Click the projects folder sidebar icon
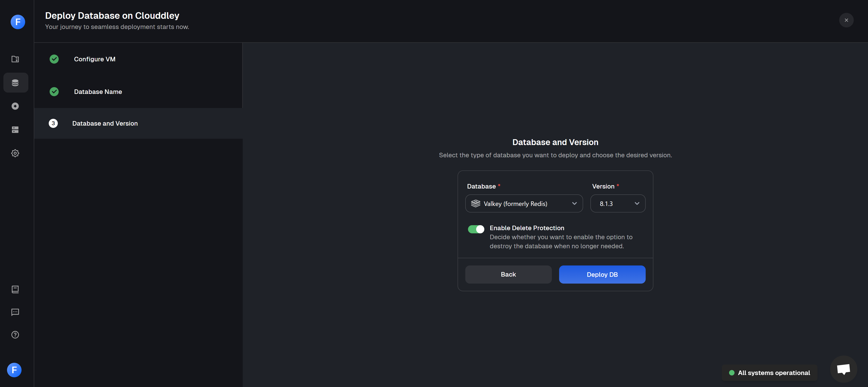 coord(15,59)
